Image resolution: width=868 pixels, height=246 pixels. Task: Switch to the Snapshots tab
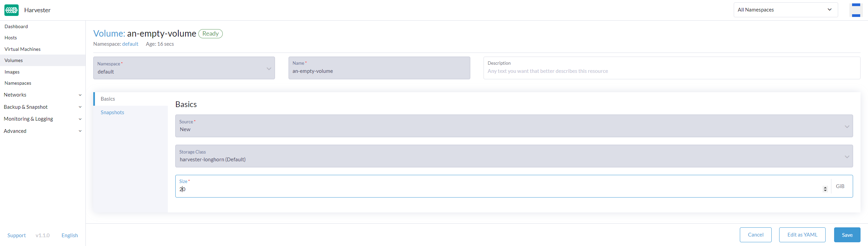coord(112,112)
